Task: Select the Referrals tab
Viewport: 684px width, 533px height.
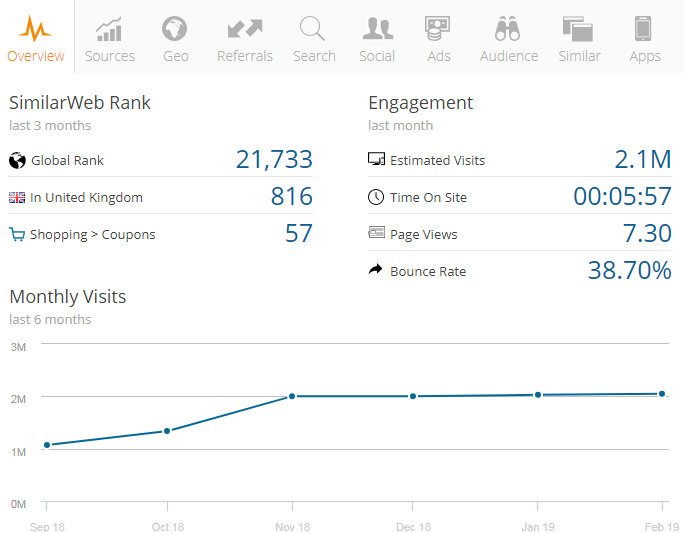Action: 245,37
